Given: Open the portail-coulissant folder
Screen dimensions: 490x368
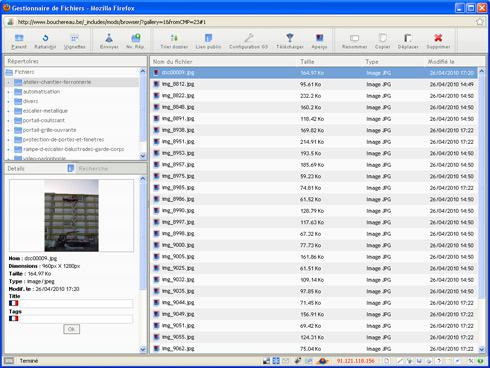Looking at the screenshot, I should (x=44, y=120).
